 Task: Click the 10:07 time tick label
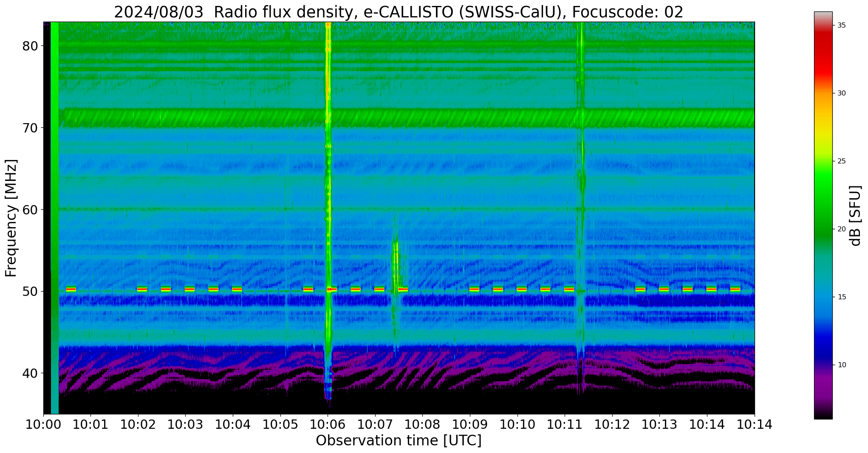[375, 425]
